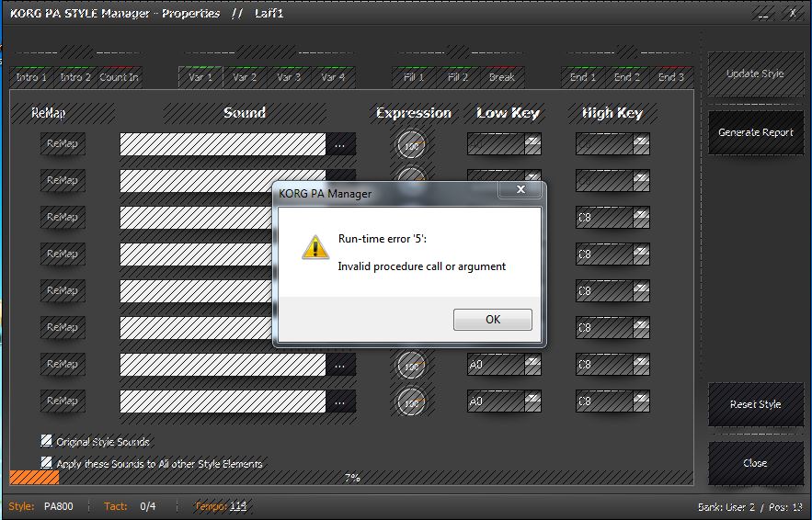Screen dimensions: 812x520
Task: Open the Break tab
Action: pos(502,77)
